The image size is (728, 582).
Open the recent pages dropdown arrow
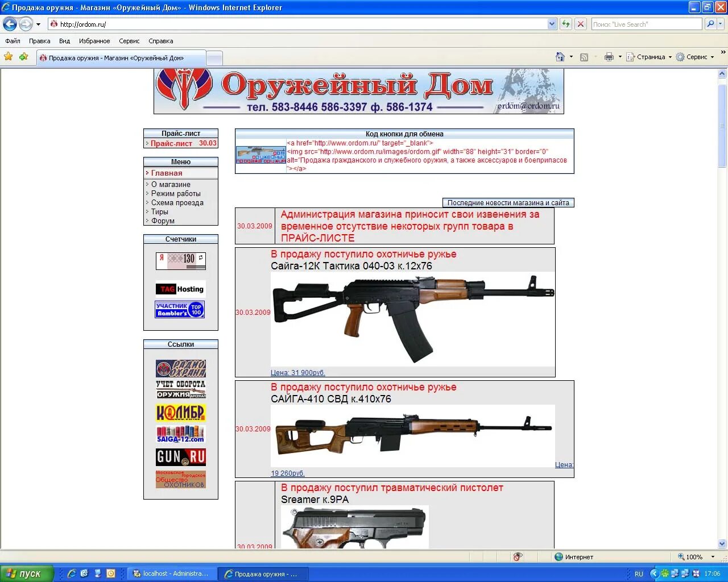click(x=39, y=24)
